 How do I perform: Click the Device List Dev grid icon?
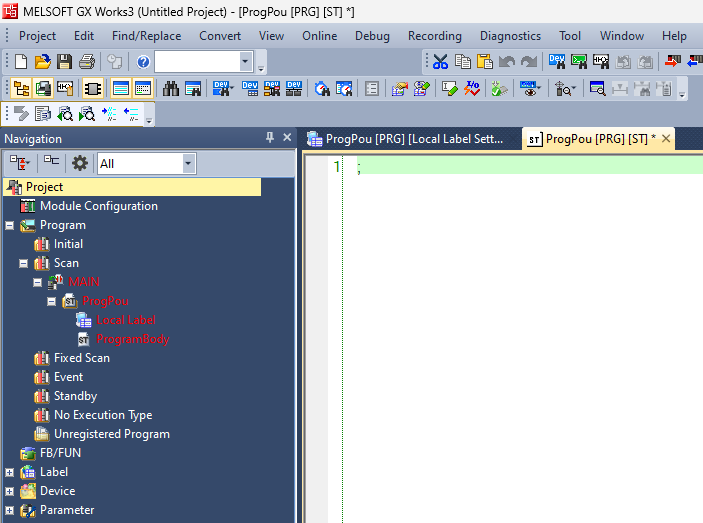[x=249, y=88]
